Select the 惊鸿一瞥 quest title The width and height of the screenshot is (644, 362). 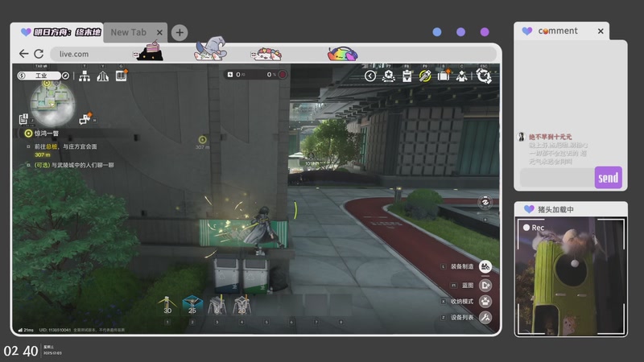point(47,134)
